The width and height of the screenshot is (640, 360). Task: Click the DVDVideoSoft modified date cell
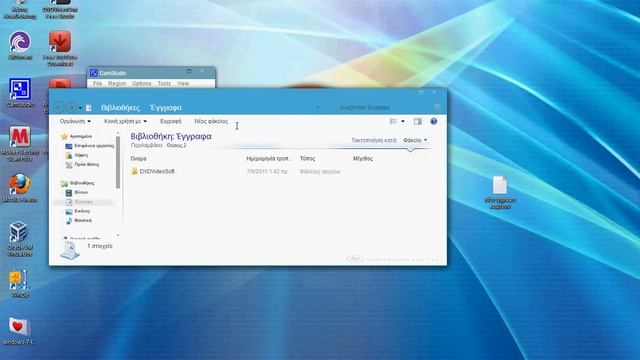[x=267, y=171]
